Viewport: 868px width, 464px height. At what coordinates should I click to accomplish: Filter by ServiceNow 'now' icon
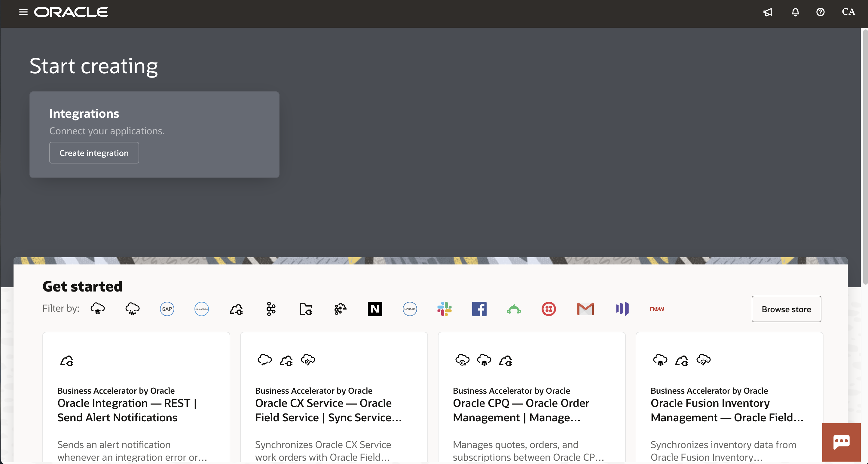pos(657,309)
